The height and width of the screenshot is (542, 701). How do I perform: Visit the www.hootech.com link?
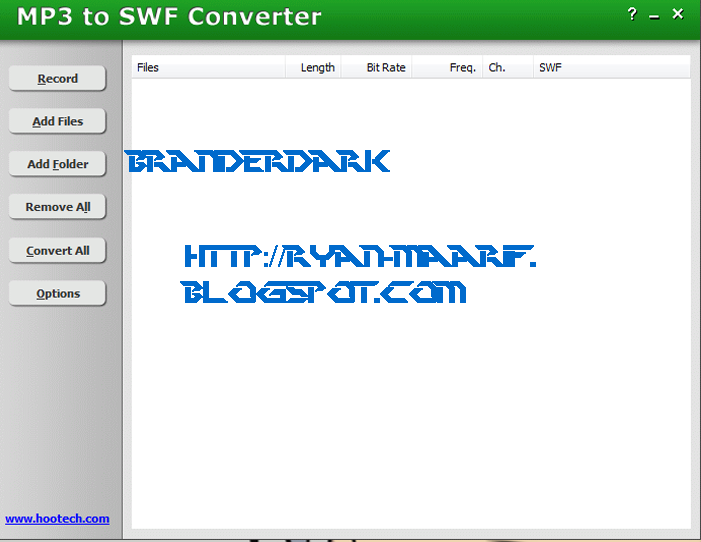click(57, 519)
